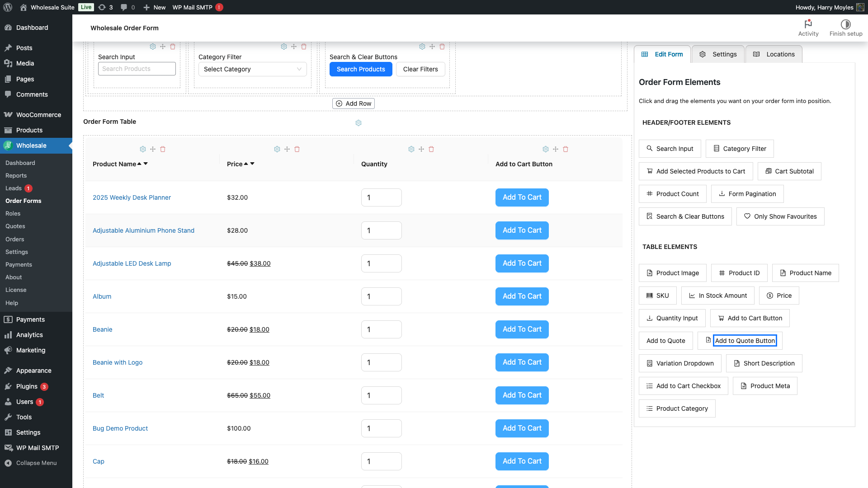Click the Search Products button

click(x=361, y=69)
